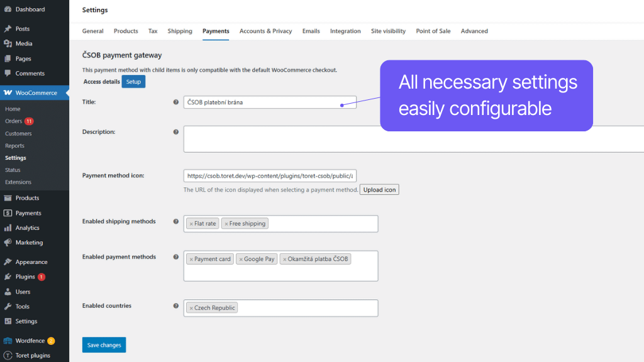Click the Toret plugins icon

(x=8, y=356)
